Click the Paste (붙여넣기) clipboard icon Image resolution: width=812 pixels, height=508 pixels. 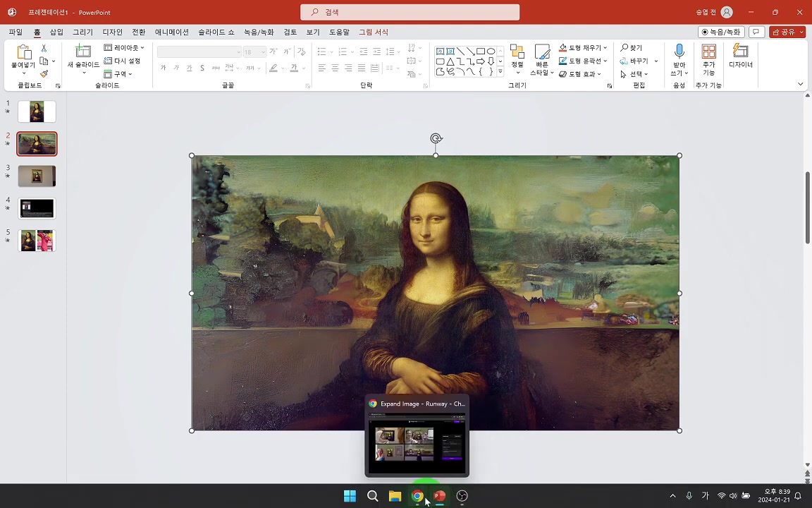pyautogui.click(x=24, y=52)
